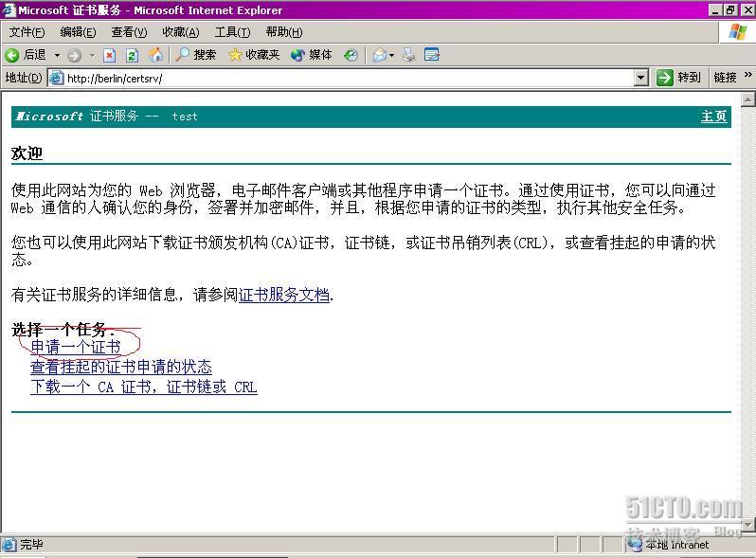756x558 pixels.
Task: Click the Forward arrow icon
Action: (x=74, y=56)
